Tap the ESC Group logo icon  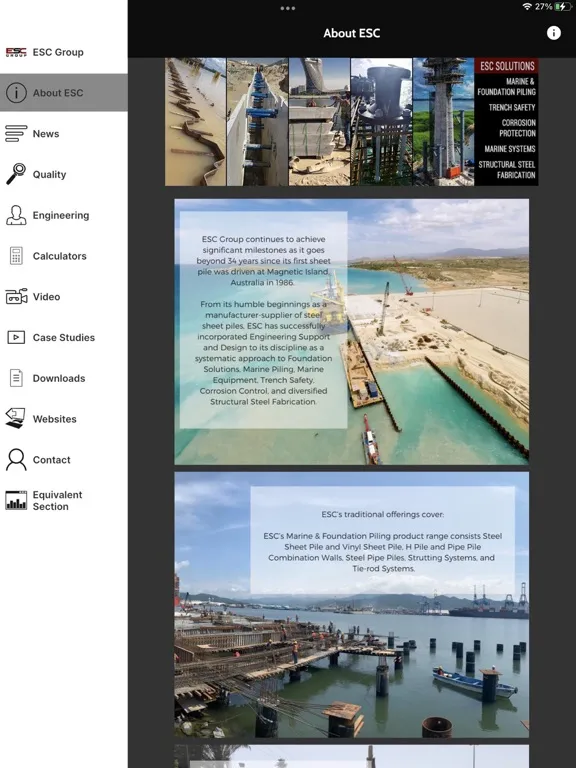point(16,52)
